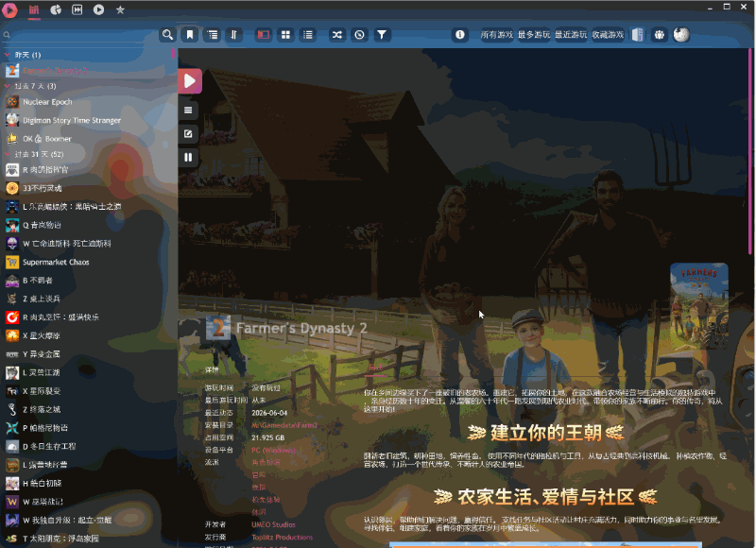
Task: Switch to details view mode
Action: [x=264, y=35]
